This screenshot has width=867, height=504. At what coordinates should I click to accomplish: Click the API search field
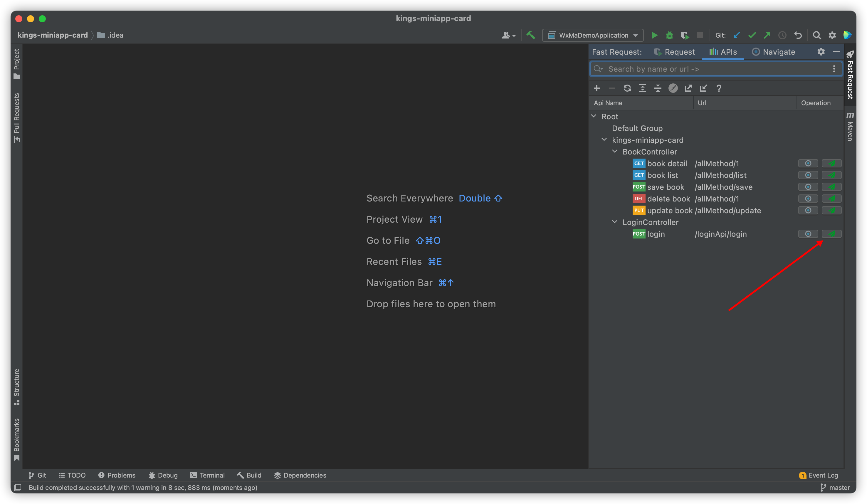716,69
